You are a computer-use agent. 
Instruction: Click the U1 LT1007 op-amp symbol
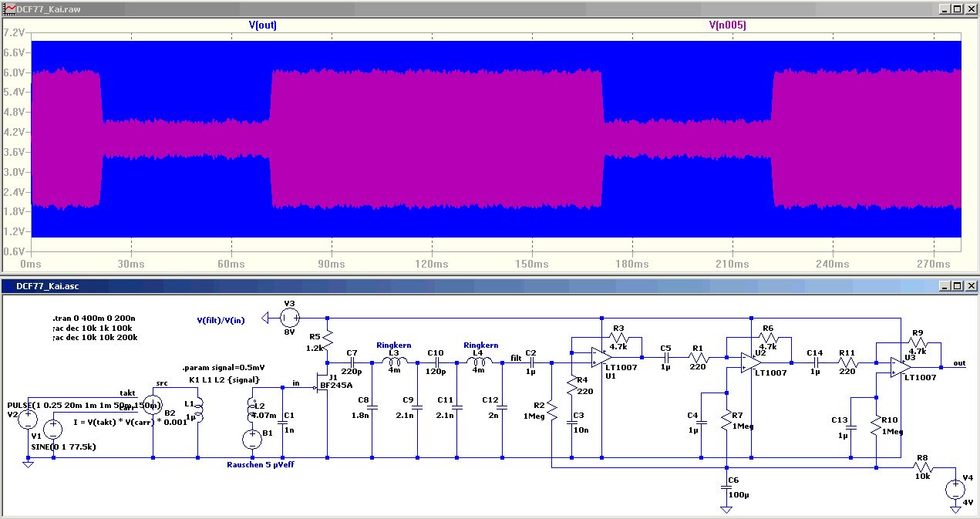coord(600,356)
